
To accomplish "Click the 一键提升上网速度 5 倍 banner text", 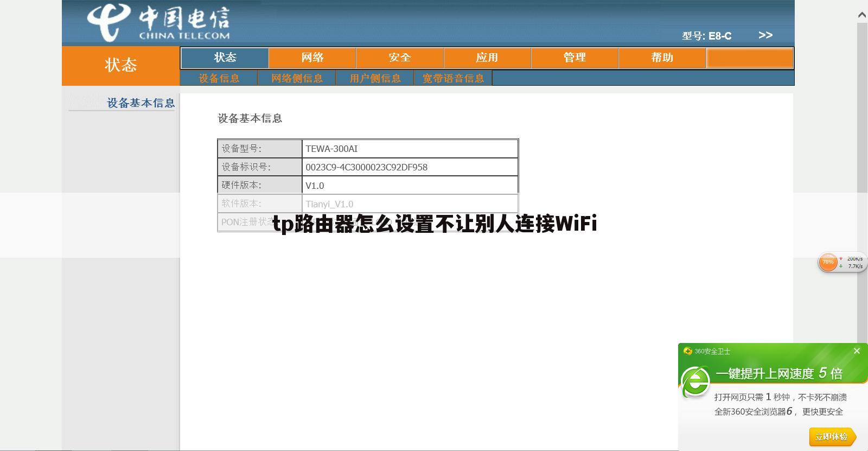I will (779, 373).
